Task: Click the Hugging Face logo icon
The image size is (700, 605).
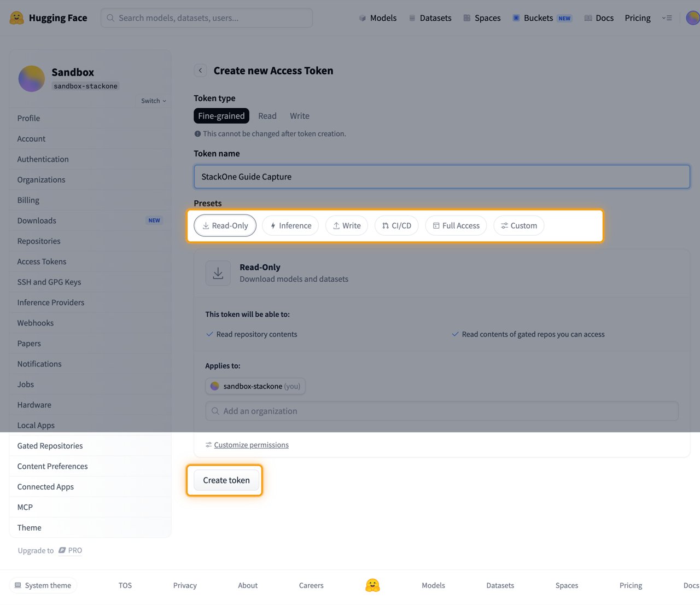Action: 17,18
